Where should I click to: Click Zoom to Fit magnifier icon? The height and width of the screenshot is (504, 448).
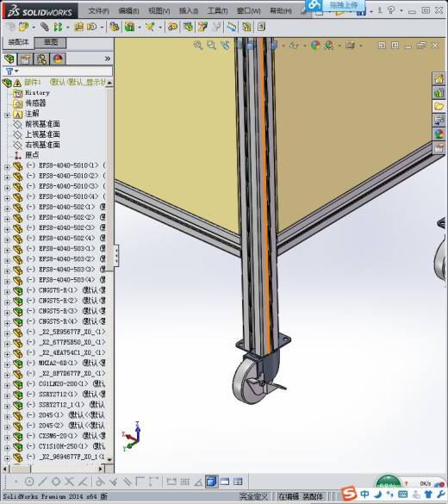click(x=198, y=46)
